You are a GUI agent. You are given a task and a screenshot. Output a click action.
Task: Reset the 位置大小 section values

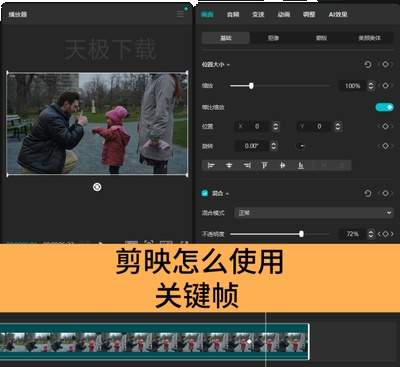368,64
